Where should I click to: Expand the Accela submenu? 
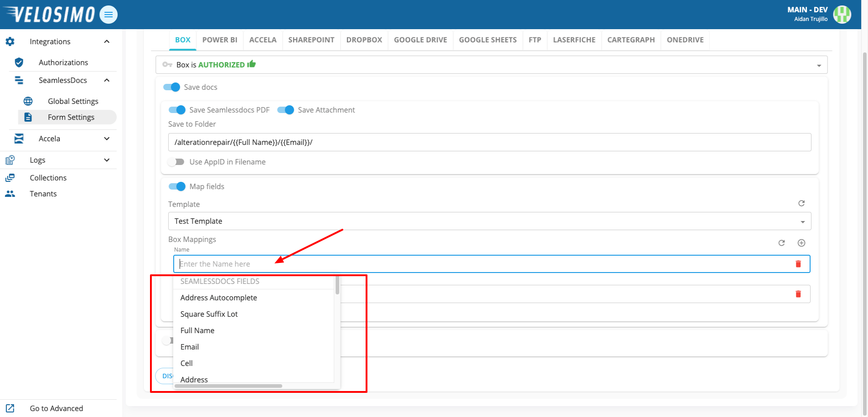[x=107, y=139]
